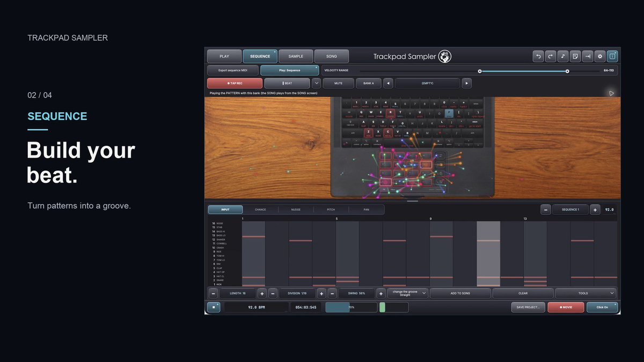Image resolution: width=644 pixels, height=362 pixels.
Task: Click the music note icon in top toolbar
Action: pyautogui.click(x=563, y=56)
